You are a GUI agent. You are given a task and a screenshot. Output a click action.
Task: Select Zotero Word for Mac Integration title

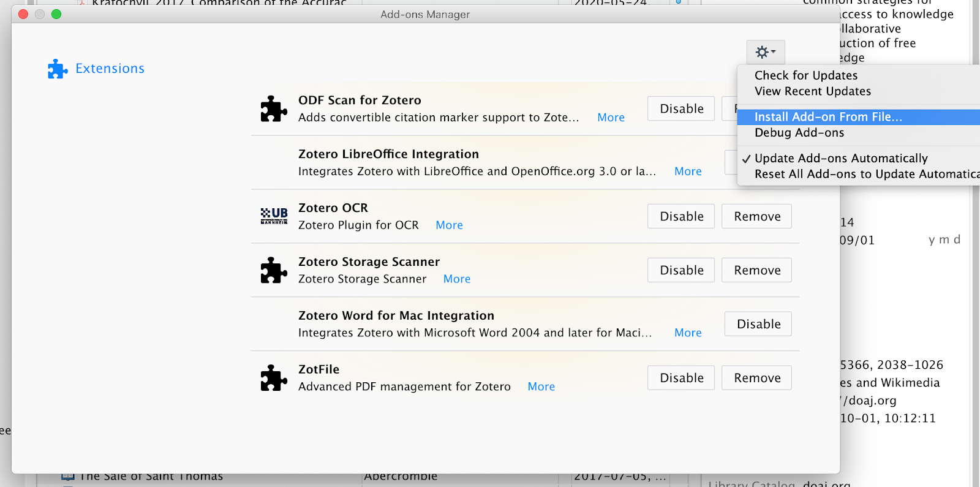396,316
